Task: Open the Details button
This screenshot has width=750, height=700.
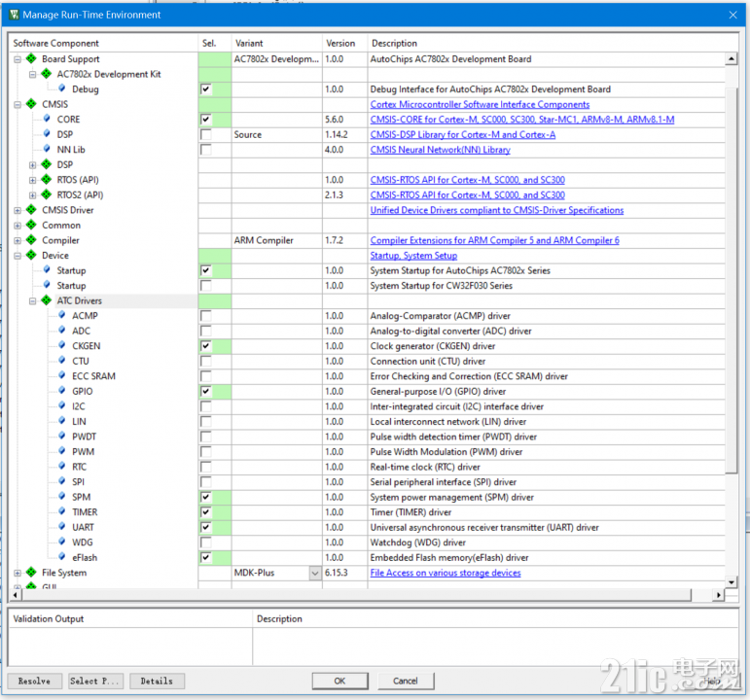Action: 157,681
